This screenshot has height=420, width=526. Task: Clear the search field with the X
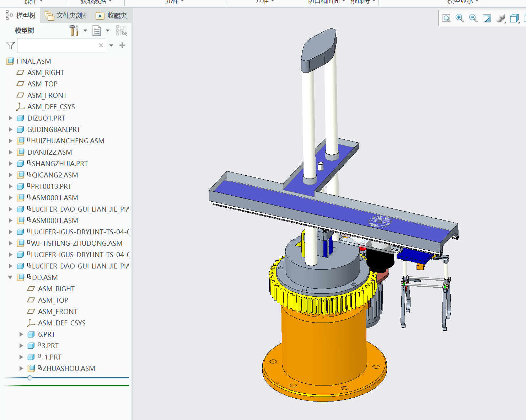point(101,46)
